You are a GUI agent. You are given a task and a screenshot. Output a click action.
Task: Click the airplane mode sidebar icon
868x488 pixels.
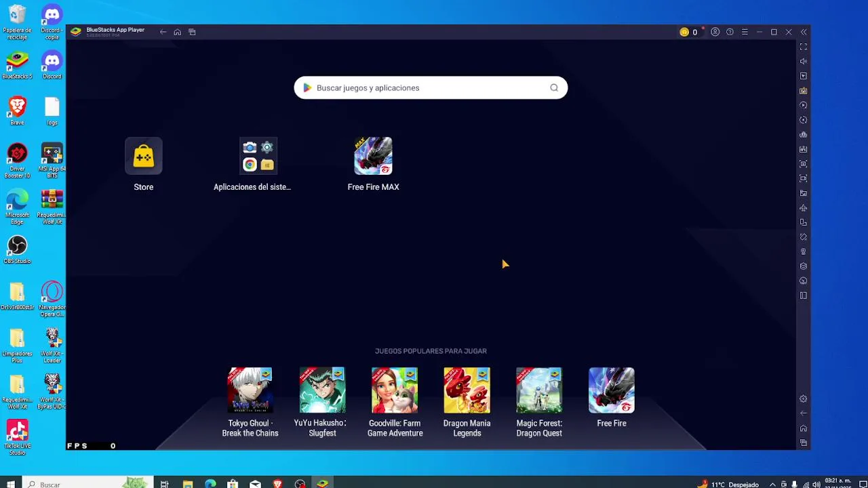804,208
